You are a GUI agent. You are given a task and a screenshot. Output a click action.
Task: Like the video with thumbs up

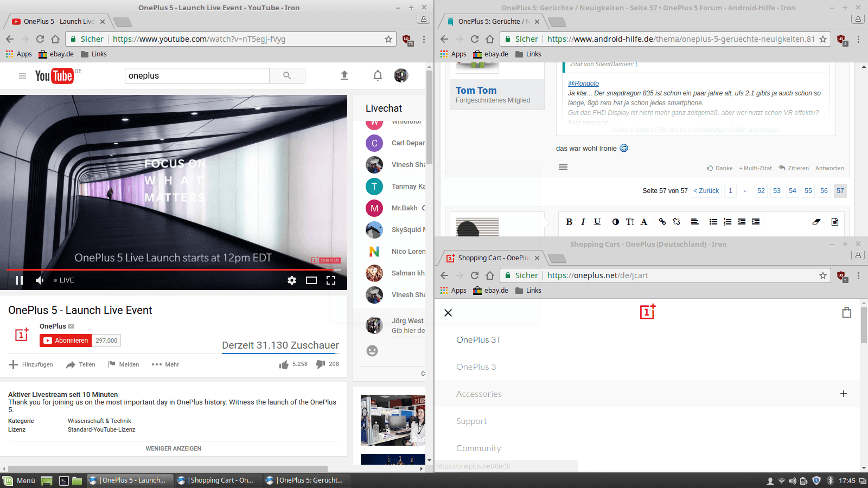pos(284,364)
